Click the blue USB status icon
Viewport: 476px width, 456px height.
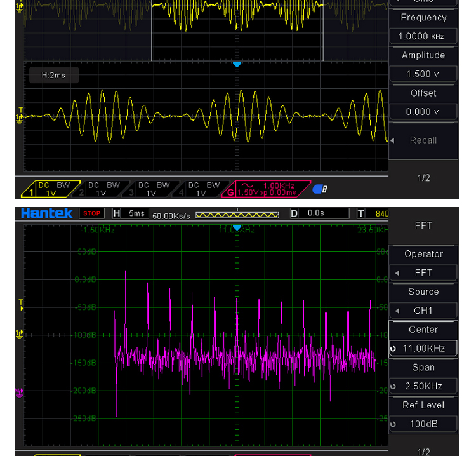click(321, 189)
